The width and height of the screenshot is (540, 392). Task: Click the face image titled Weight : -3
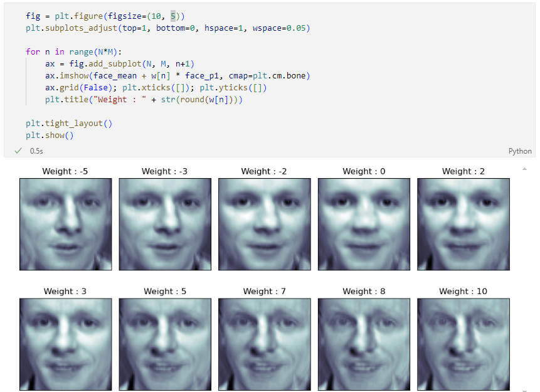point(166,225)
